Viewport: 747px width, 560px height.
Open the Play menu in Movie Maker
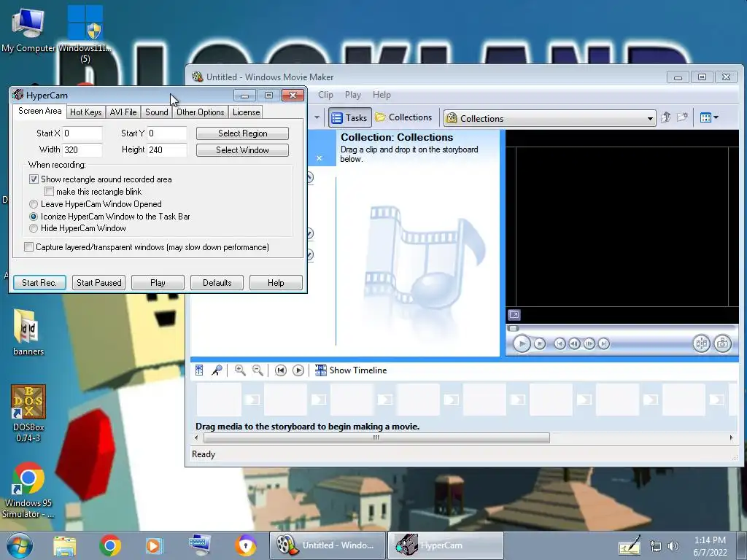pyautogui.click(x=353, y=95)
